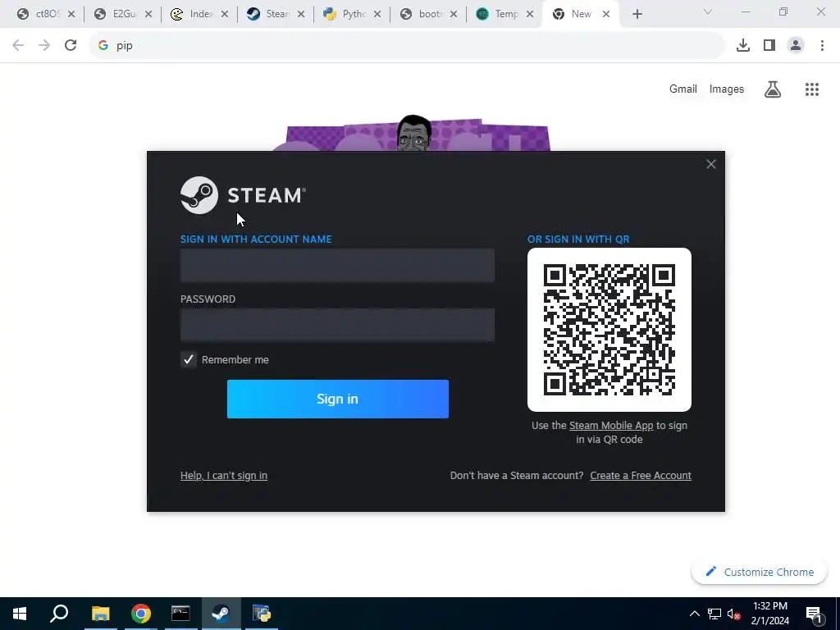The width and height of the screenshot is (840, 630).
Task: Close the ct8OS tab
Action: click(x=71, y=15)
